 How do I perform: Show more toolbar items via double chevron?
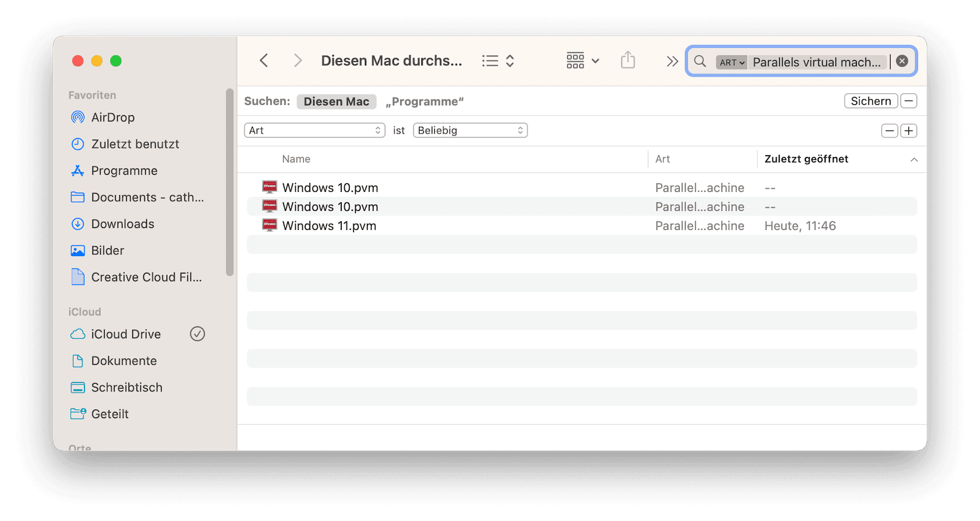click(672, 61)
